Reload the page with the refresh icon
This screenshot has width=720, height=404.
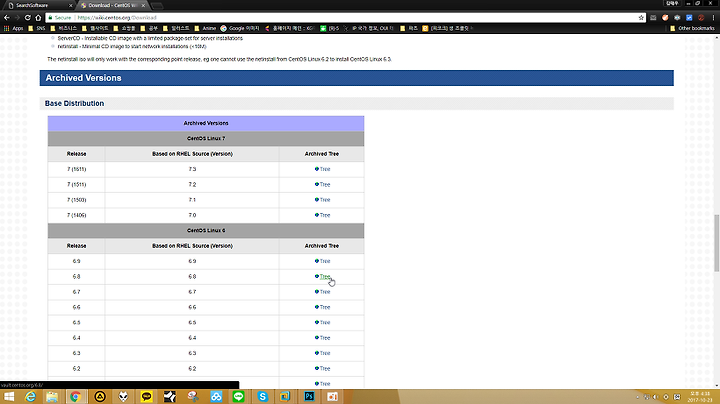pos(28,17)
